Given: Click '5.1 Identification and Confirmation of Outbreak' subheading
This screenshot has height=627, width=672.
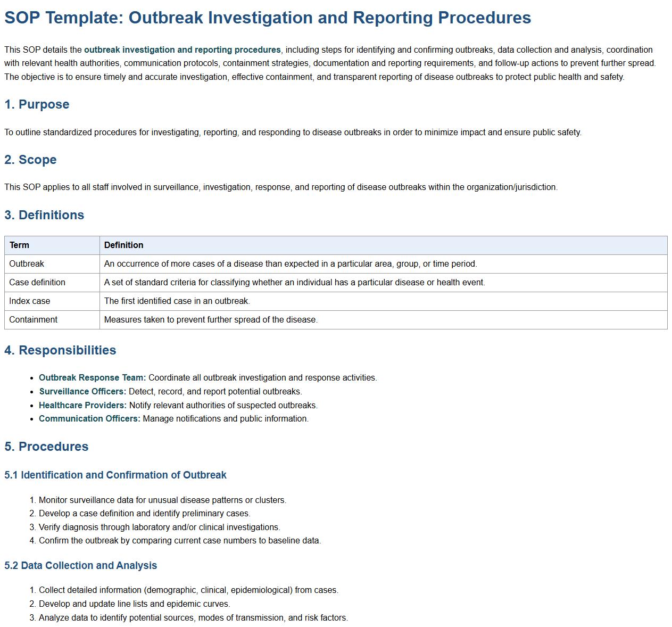Looking at the screenshot, I should pyautogui.click(x=115, y=475).
